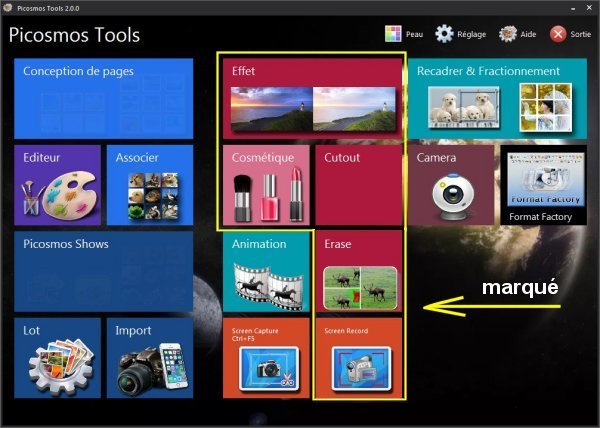Launch Editeur with the paint palette icon
Screen dimensions: 600x428
tap(57, 185)
